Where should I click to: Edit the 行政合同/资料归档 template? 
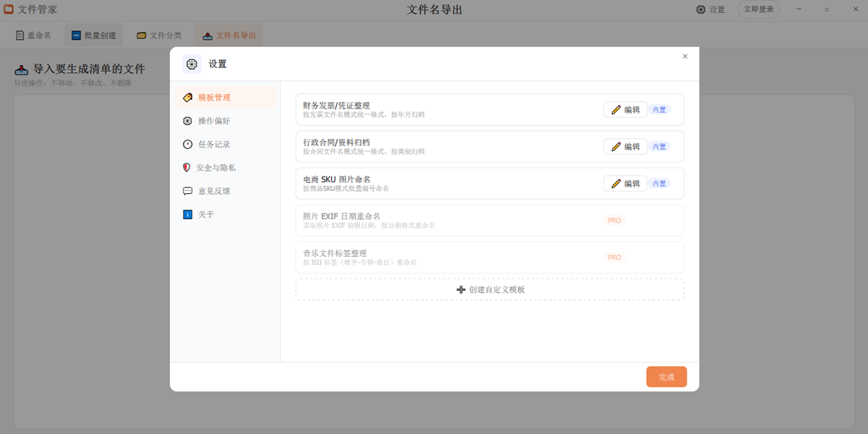click(x=625, y=147)
